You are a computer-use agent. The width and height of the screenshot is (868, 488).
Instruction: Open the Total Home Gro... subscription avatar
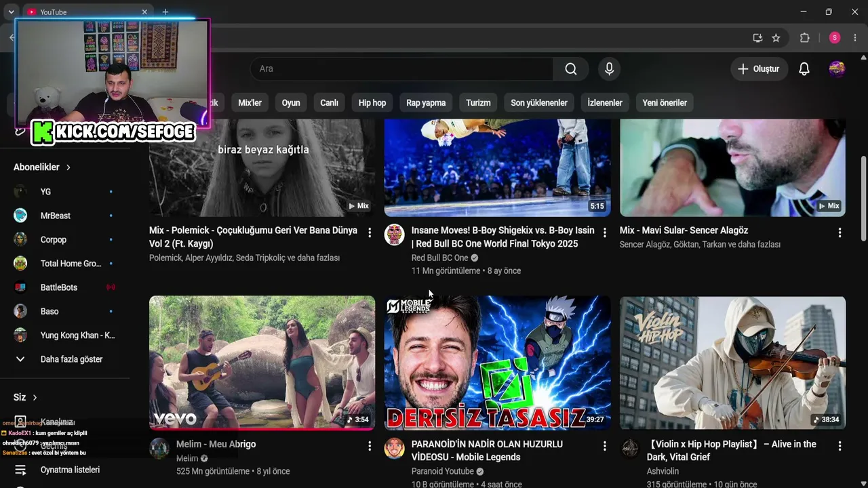coord(20,263)
